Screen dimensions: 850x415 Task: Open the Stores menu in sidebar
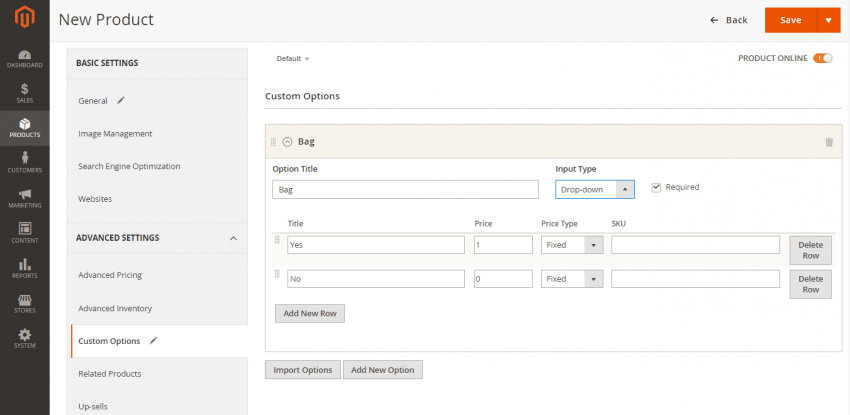pos(24,303)
